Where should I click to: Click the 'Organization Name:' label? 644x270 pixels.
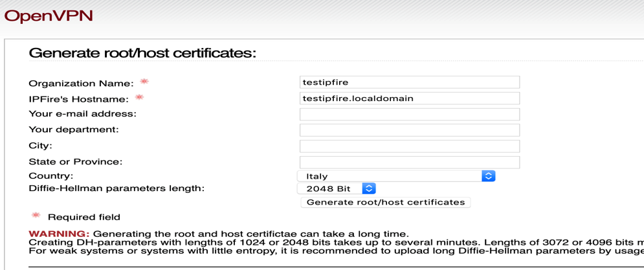82,84
